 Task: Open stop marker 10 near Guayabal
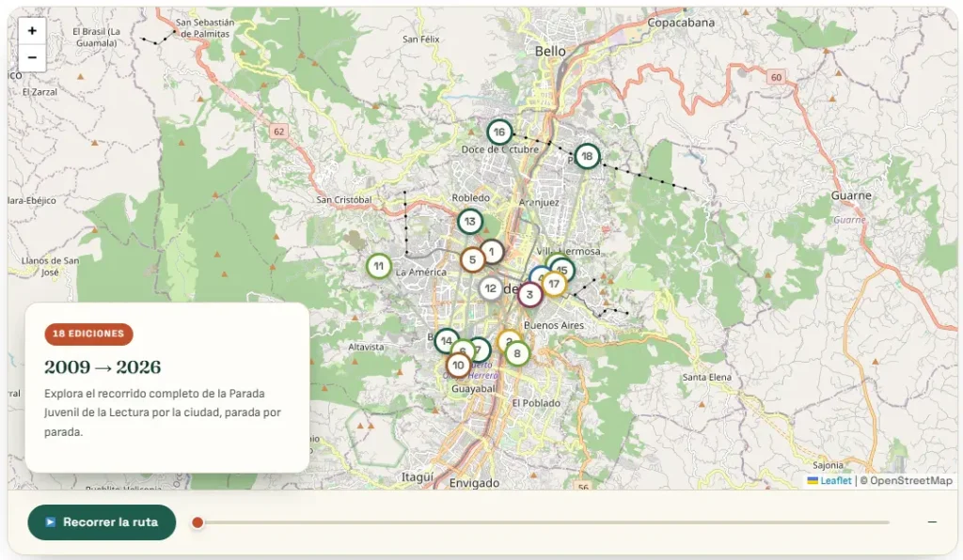[x=458, y=366]
